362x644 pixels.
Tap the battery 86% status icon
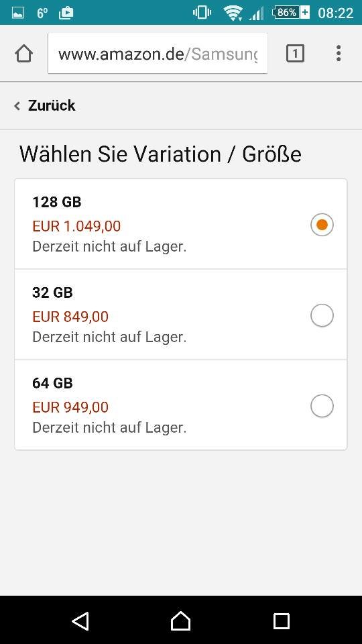pyautogui.click(x=290, y=12)
